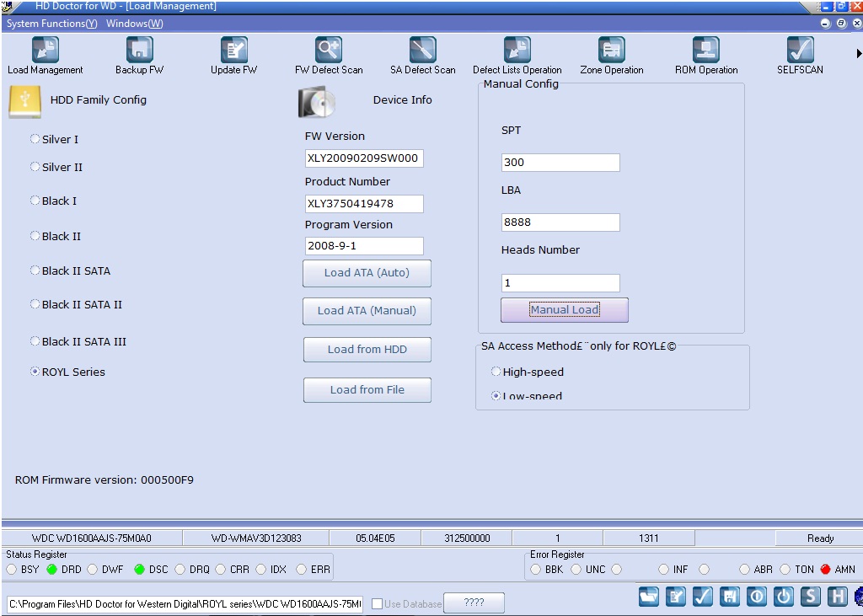
Task: Select the Silver I family
Action: click(x=35, y=139)
